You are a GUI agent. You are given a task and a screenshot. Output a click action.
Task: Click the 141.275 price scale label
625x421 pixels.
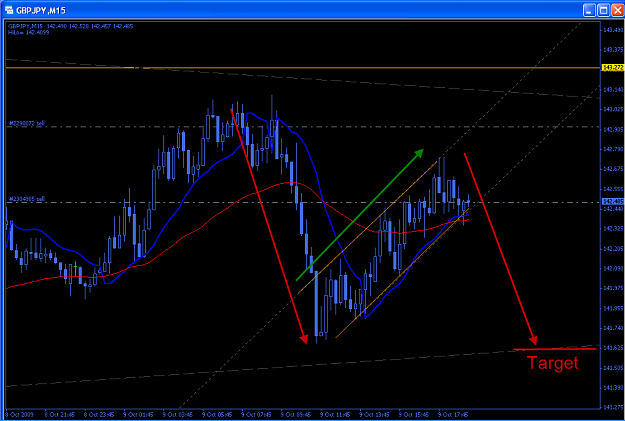pyautogui.click(x=613, y=407)
